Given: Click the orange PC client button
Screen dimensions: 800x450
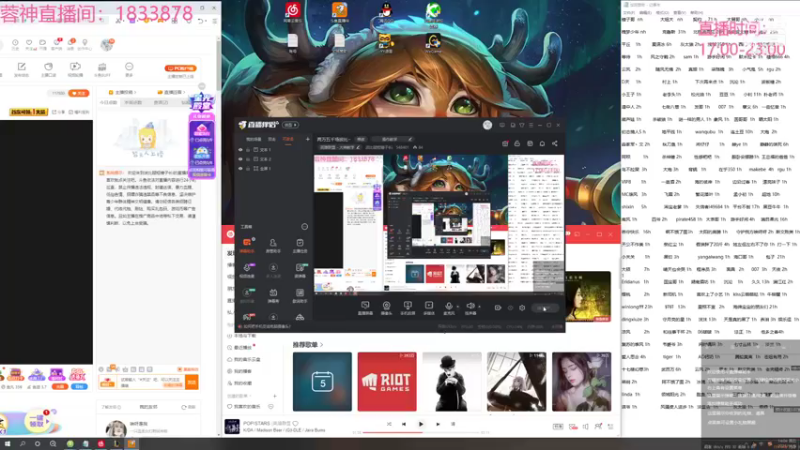Looking at the screenshot, I should [x=180, y=68].
